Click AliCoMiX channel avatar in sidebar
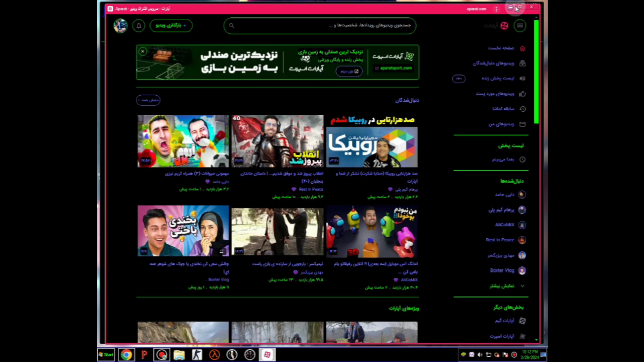The width and height of the screenshot is (644, 362). [522, 225]
